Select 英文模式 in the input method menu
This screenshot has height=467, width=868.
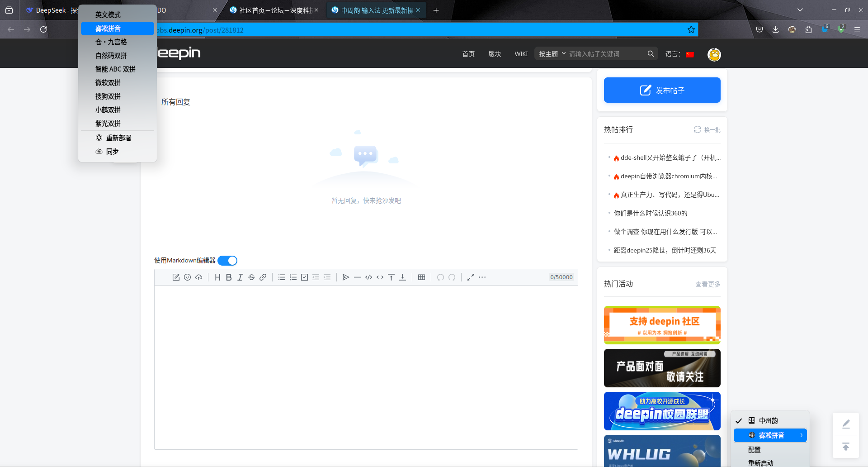point(118,15)
